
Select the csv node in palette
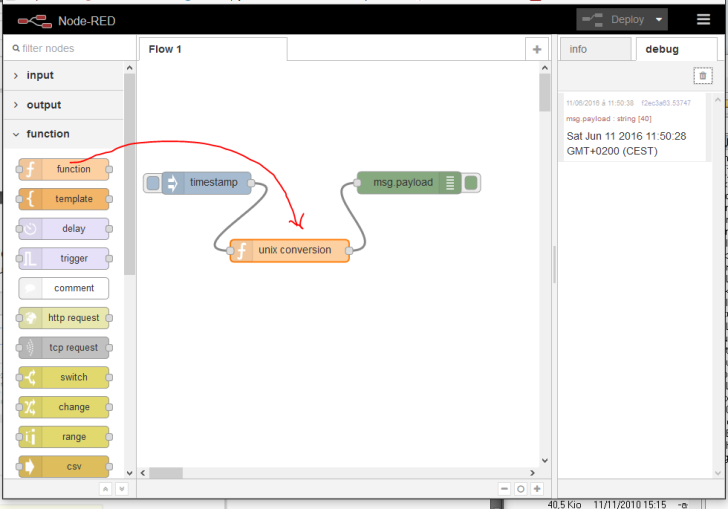click(64, 466)
